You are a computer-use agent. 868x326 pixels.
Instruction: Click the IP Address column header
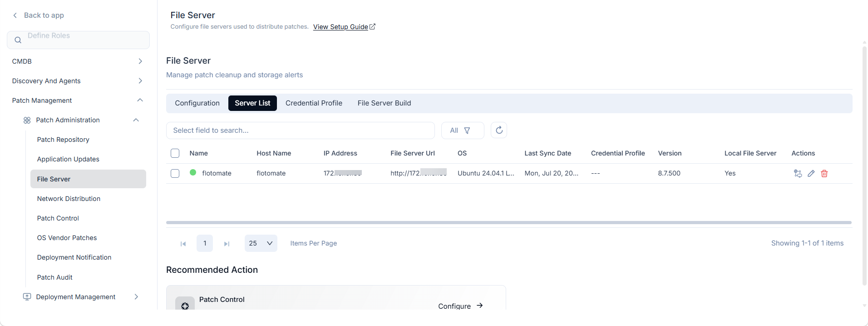(340, 153)
